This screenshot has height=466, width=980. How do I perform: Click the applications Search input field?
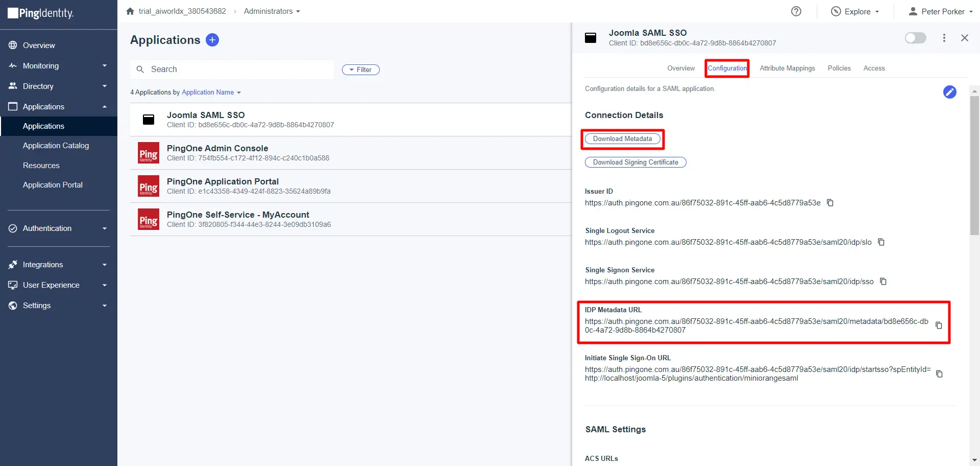click(x=232, y=69)
